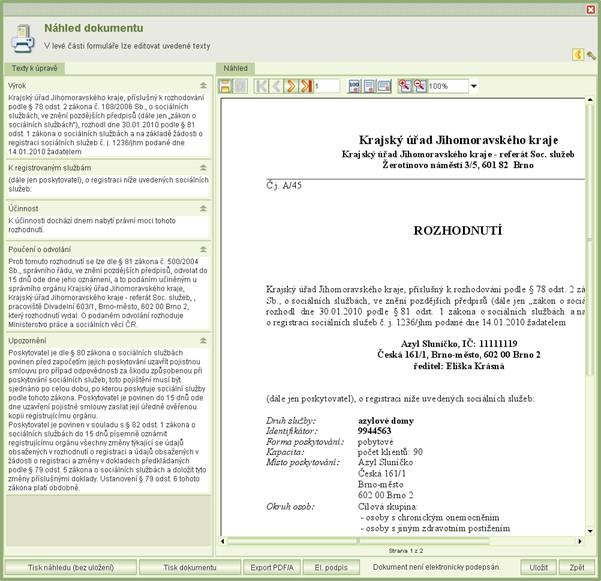The width and height of the screenshot is (601, 581).
Task: Edit the Výrok text area
Action: [108, 125]
